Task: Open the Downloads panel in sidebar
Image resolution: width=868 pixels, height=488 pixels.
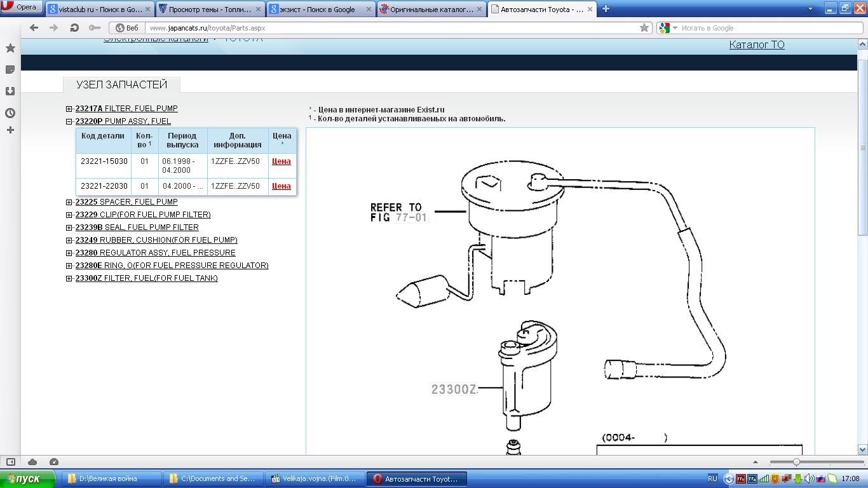Action: pos(10,91)
